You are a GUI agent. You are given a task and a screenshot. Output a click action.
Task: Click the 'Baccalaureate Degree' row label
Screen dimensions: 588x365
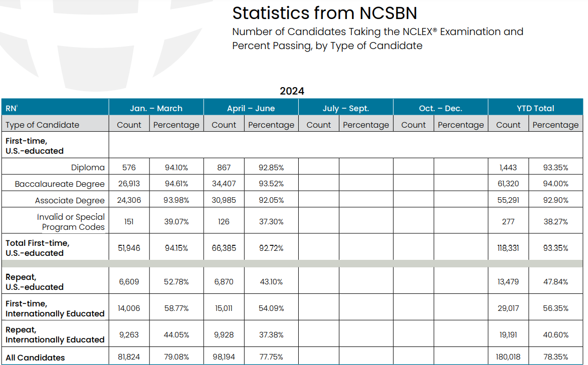[x=60, y=184]
